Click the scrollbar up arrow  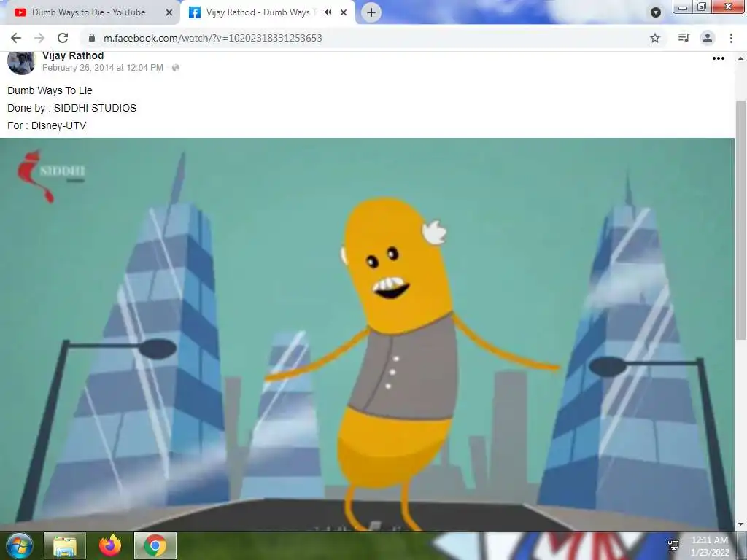point(741,58)
